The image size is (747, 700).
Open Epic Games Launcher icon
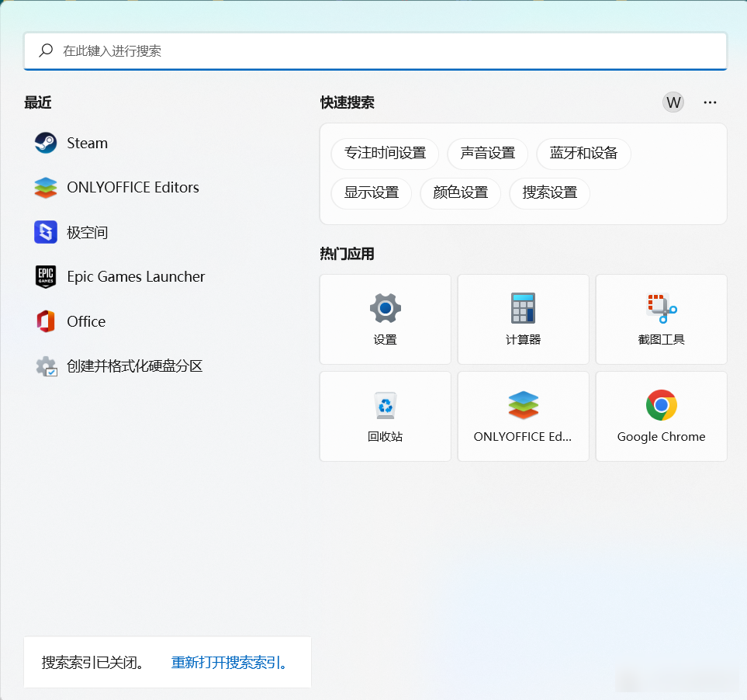point(46,277)
